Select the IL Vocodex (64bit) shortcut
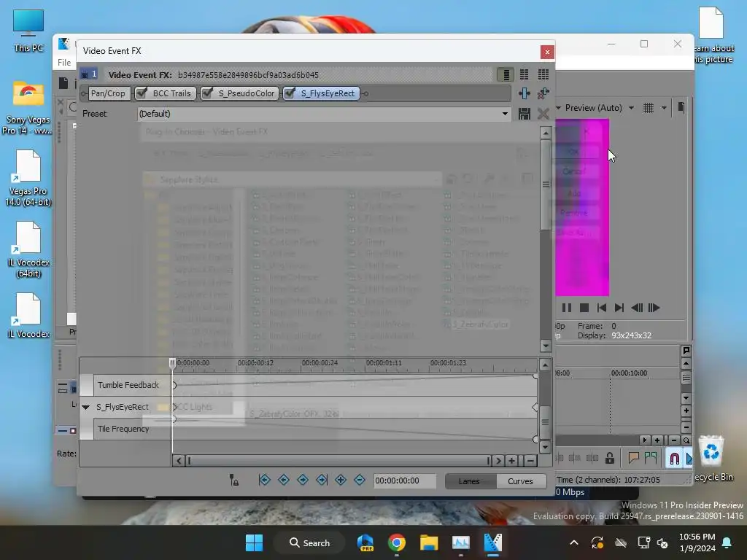This screenshot has height=560, width=747. (x=28, y=250)
